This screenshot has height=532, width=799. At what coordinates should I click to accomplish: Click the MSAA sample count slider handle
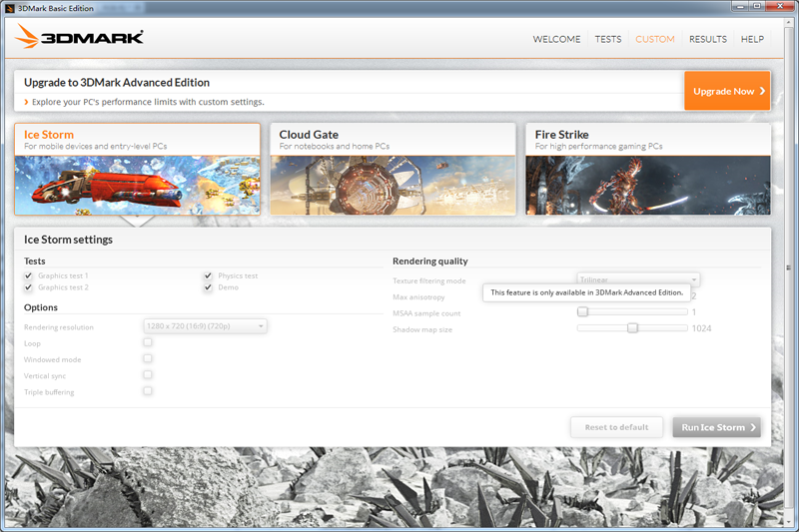coord(582,311)
